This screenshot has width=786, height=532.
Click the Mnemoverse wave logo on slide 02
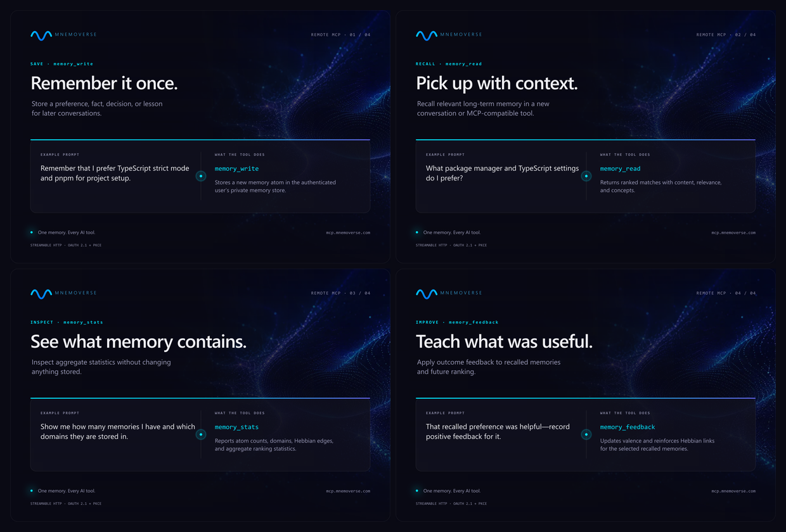(427, 35)
